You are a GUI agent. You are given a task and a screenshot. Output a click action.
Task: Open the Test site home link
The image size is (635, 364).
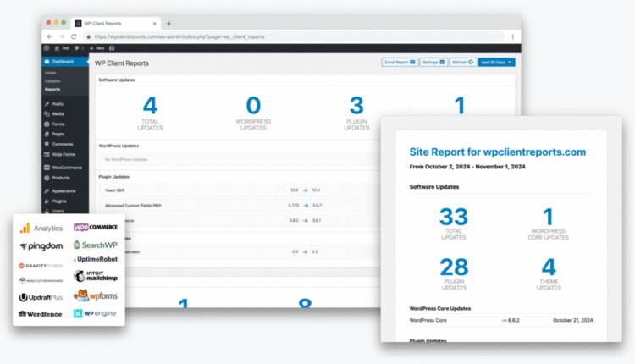point(62,48)
